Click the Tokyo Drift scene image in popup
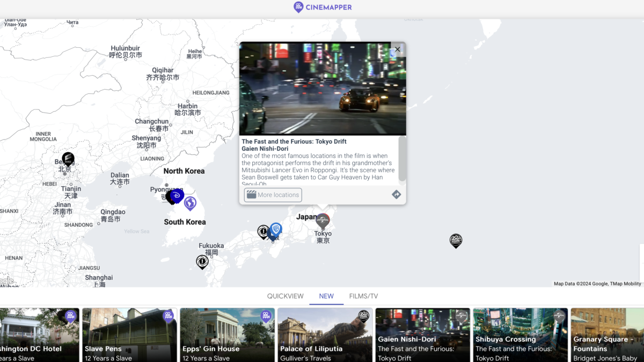This screenshot has height=362, width=644. pyautogui.click(x=322, y=88)
